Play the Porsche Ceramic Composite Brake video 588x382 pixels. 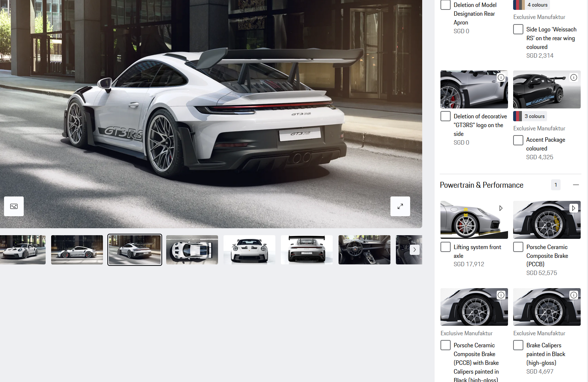[574, 208]
